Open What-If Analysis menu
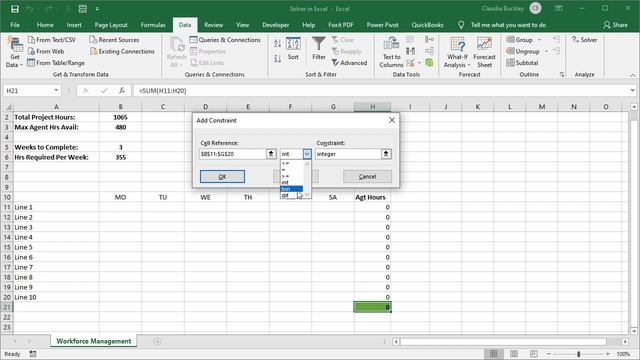Screen dimensions: 640x360 [457, 52]
